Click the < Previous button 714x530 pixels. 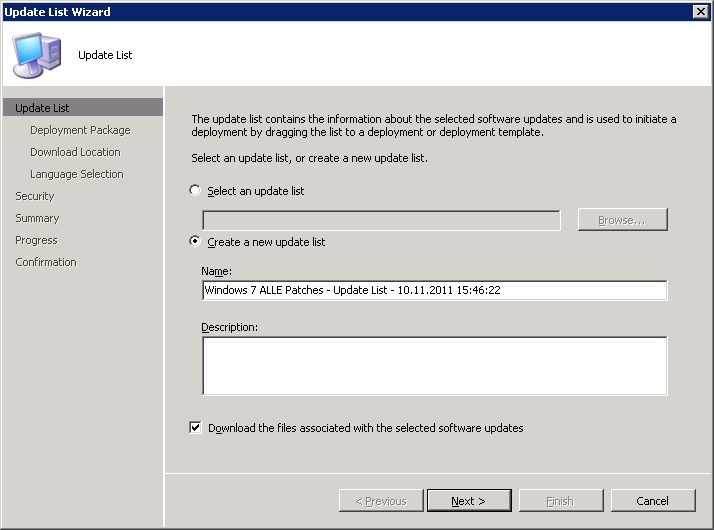pyautogui.click(x=381, y=501)
